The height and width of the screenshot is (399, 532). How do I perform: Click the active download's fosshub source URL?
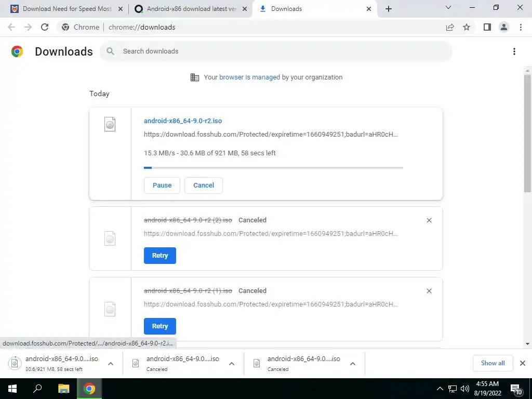pyautogui.click(x=271, y=135)
